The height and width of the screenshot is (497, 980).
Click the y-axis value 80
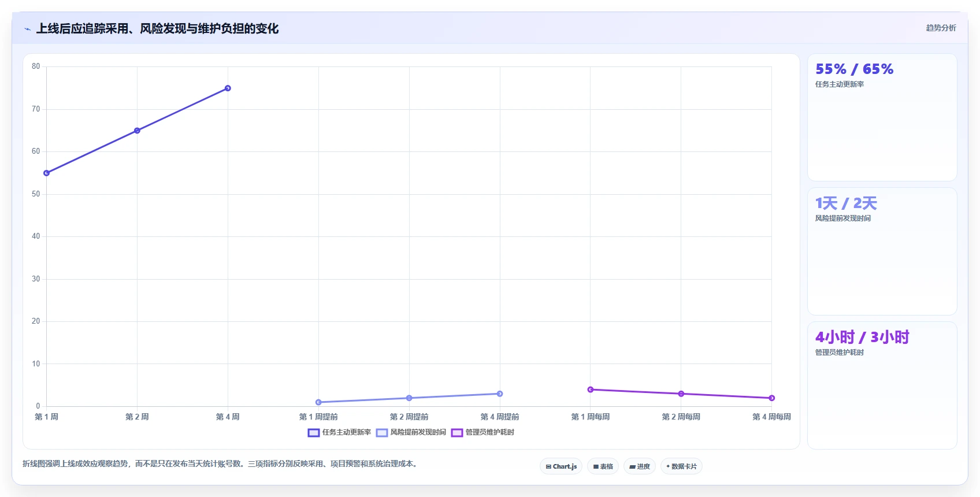[36, 66]
